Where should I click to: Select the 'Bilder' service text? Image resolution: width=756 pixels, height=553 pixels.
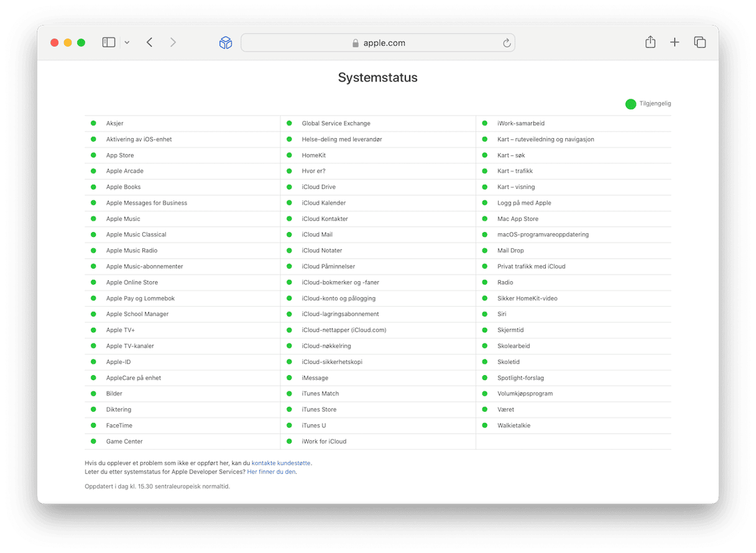pyautogui.click(x=114, y=394)
